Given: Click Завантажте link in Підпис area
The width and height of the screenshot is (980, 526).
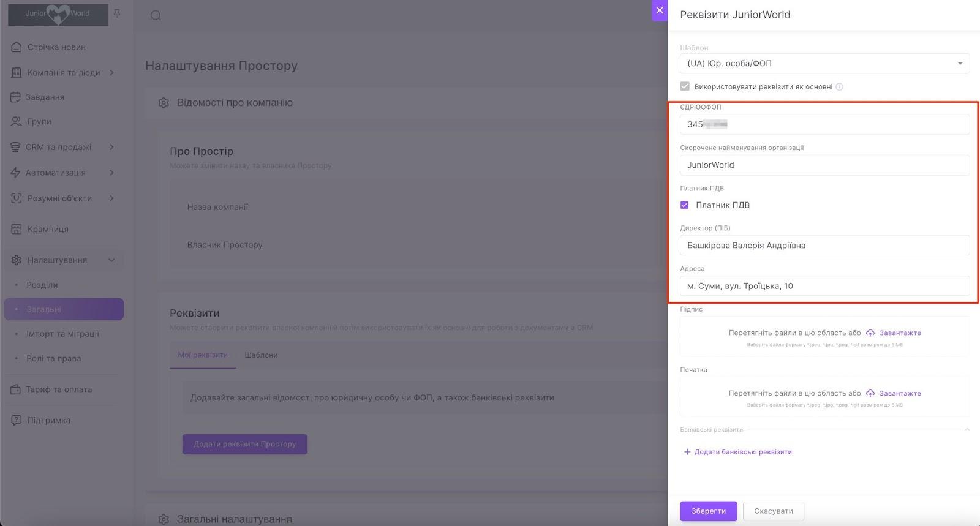Looking at the screenshot, I should tap(900, 333).
